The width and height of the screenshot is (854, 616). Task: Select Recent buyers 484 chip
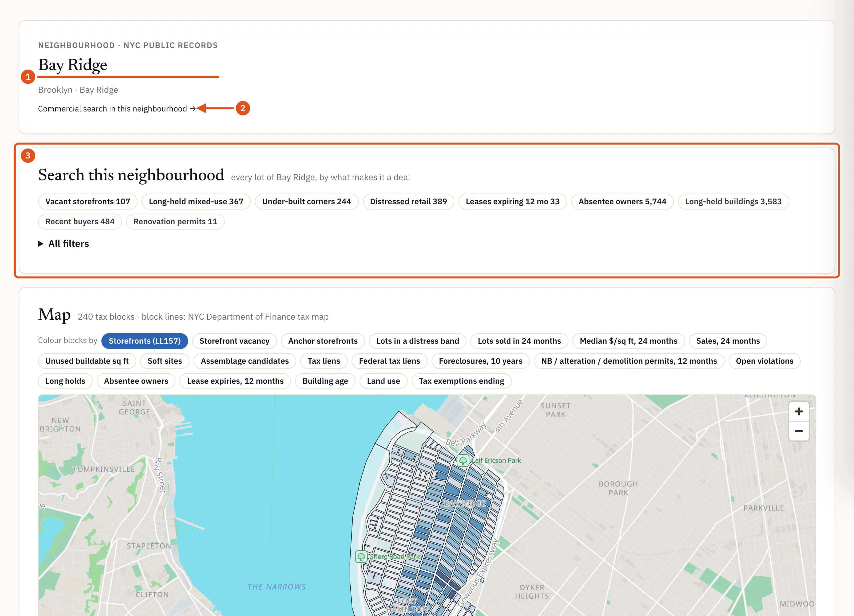[80, 222]
